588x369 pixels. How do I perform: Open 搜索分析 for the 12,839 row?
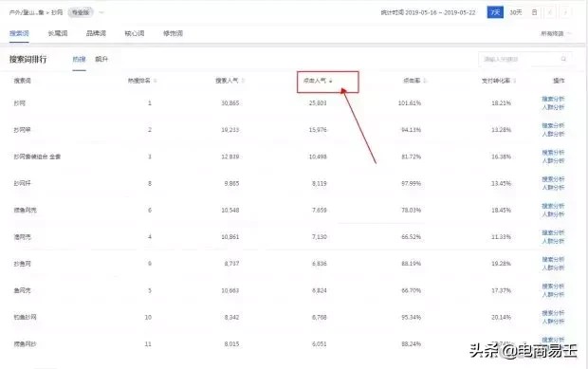point(553,153)
